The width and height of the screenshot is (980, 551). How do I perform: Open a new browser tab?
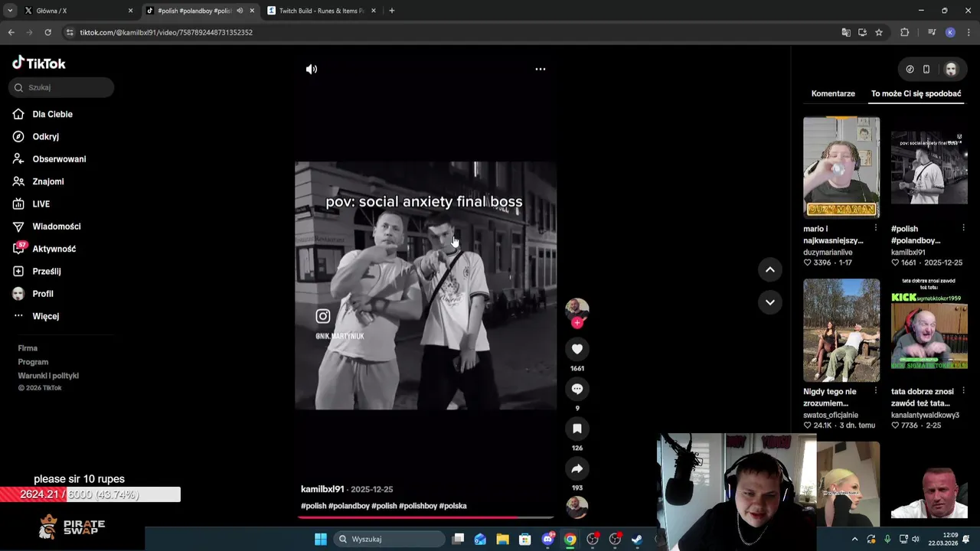pyautogui.click(x=392, y=11)
